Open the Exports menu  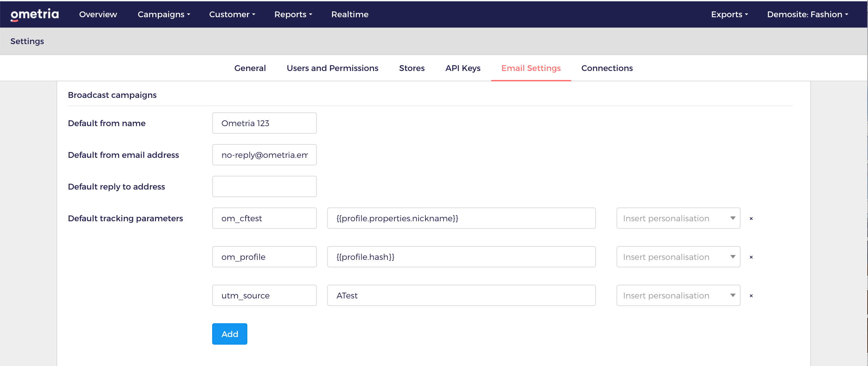pos(730,14)
